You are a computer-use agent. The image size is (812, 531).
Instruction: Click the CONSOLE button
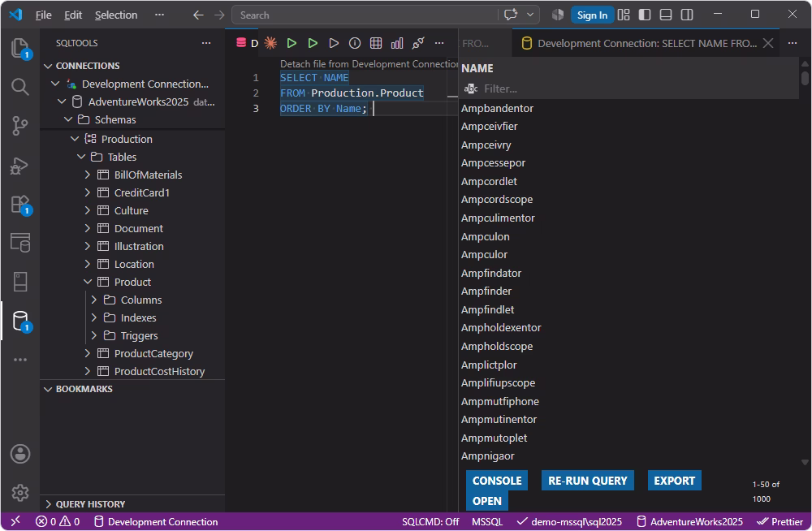[x=497, y=480]
